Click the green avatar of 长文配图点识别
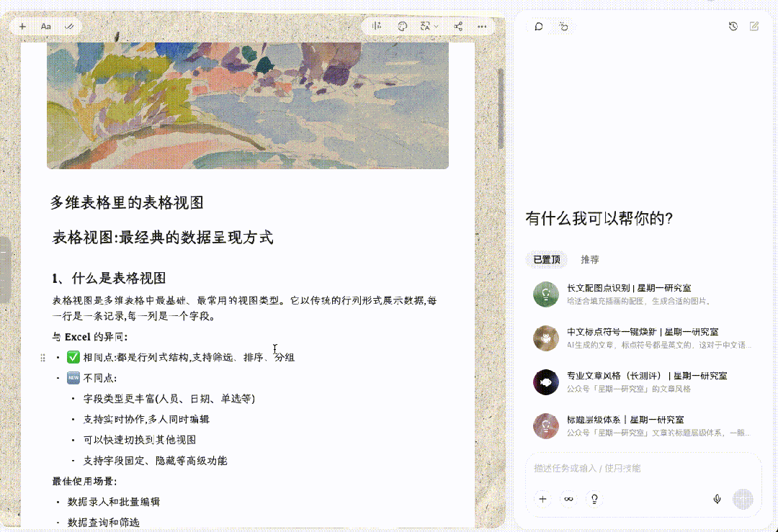This screenshot has width=778, height=532. pos(546,294)
